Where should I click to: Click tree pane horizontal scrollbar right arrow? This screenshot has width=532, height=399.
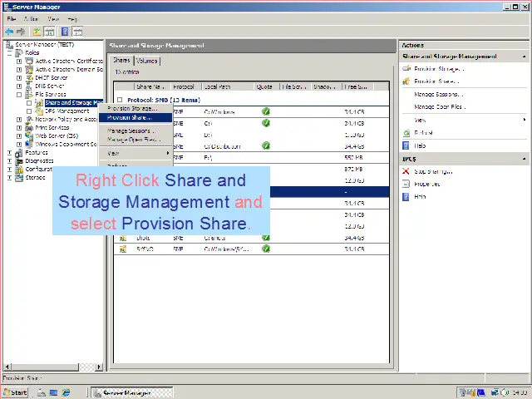(x=99, y=367)
